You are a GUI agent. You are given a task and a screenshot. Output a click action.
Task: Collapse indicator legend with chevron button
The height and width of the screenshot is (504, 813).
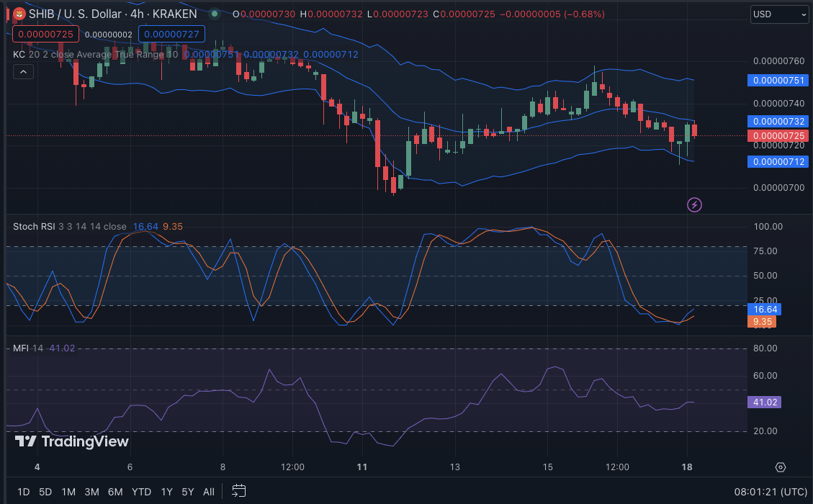tap(23, 72)
